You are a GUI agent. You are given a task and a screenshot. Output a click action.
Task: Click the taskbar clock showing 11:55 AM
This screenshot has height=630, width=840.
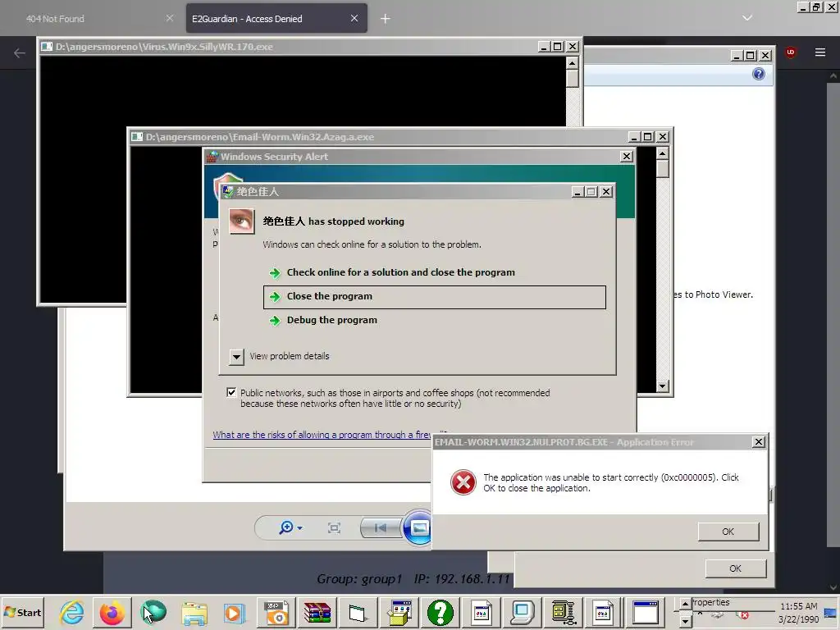pyautogui.click(x=798, y=606)
